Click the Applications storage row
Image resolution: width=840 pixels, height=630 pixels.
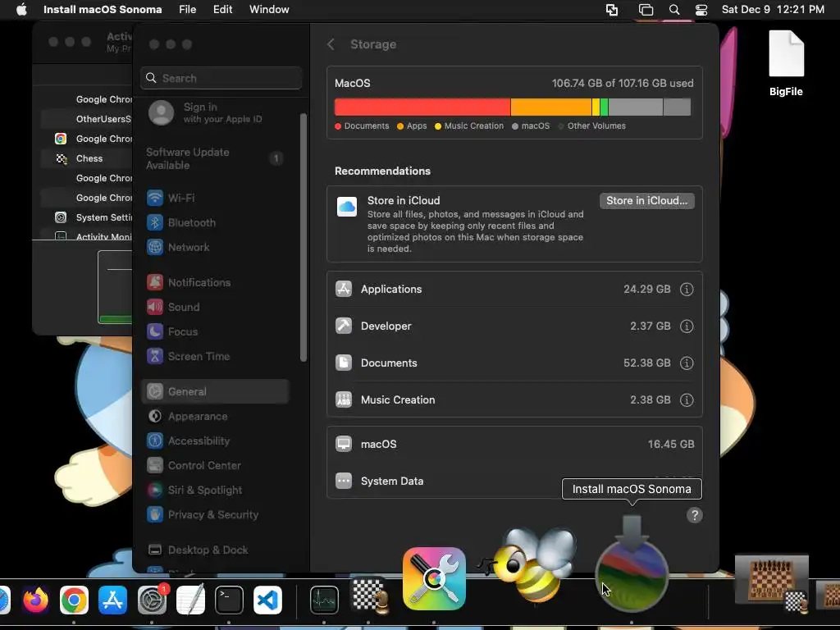514,290
